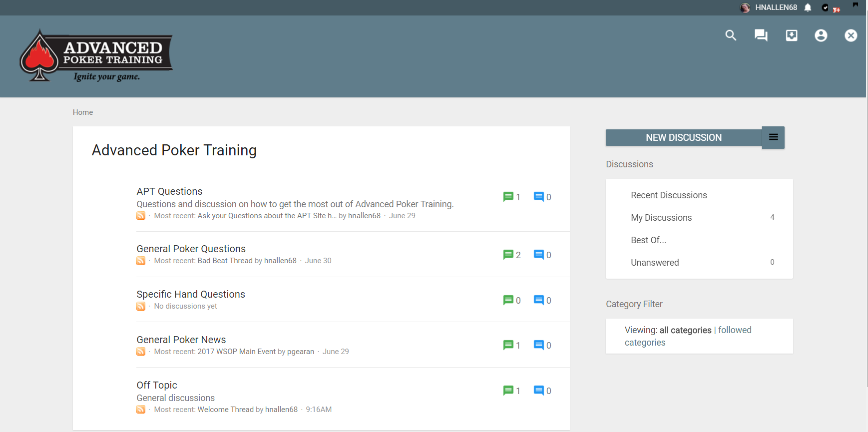
Task: Open HNALLEN68 username in top bar
Action: [x=776, y=7]
